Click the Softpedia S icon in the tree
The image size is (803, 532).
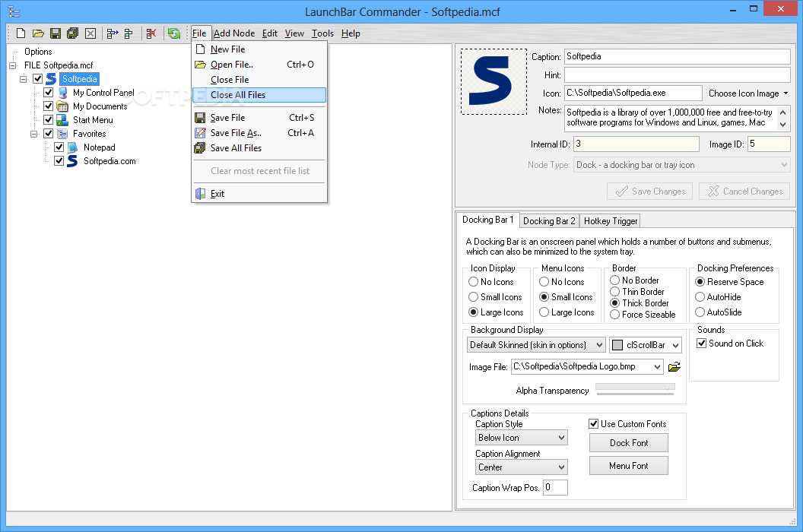[x=51, y=79]
